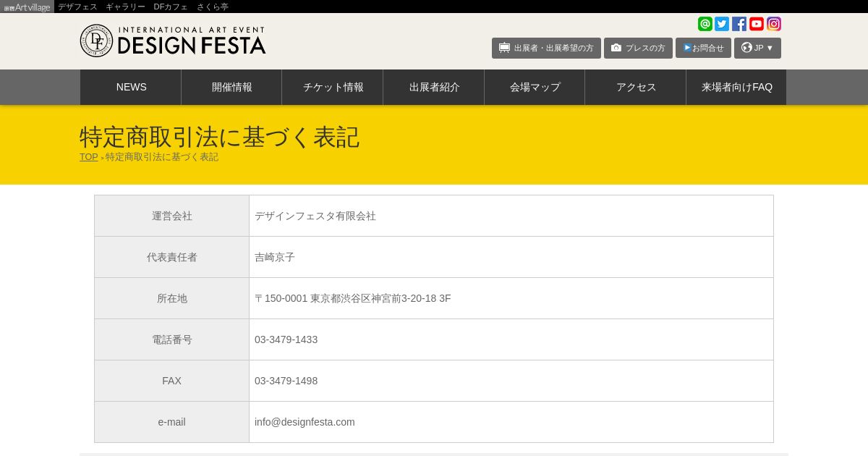Open the さくら亭 link in top bar
The image size is (868, 456).
(213, 7)
